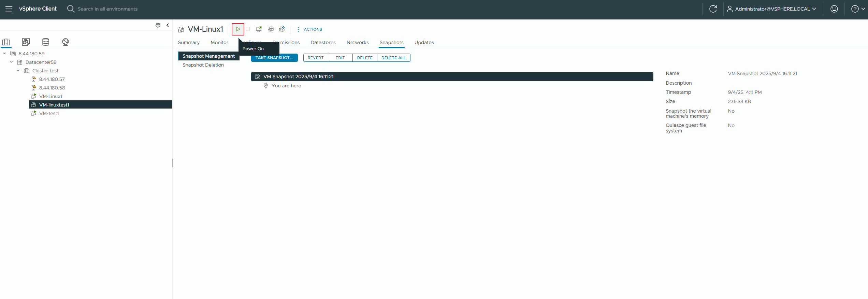
Task: Open the Administrator@VSPHERE.LOCAL user menu
Action: (771, 9)
